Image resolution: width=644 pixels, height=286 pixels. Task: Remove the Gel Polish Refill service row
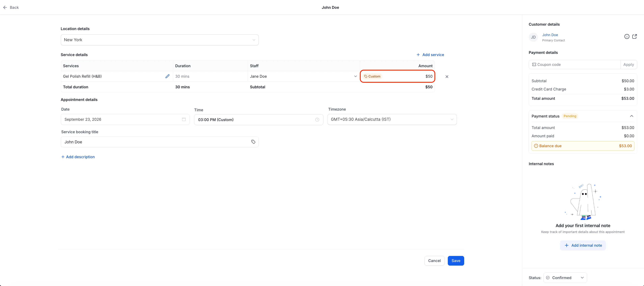[447, 76]
